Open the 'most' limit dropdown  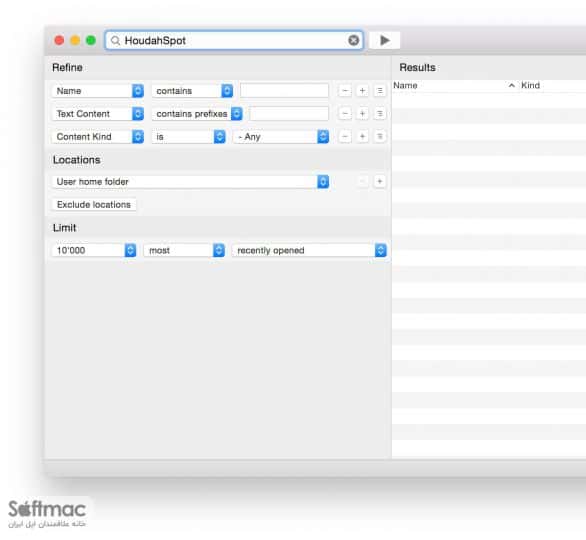click(184, 250)
